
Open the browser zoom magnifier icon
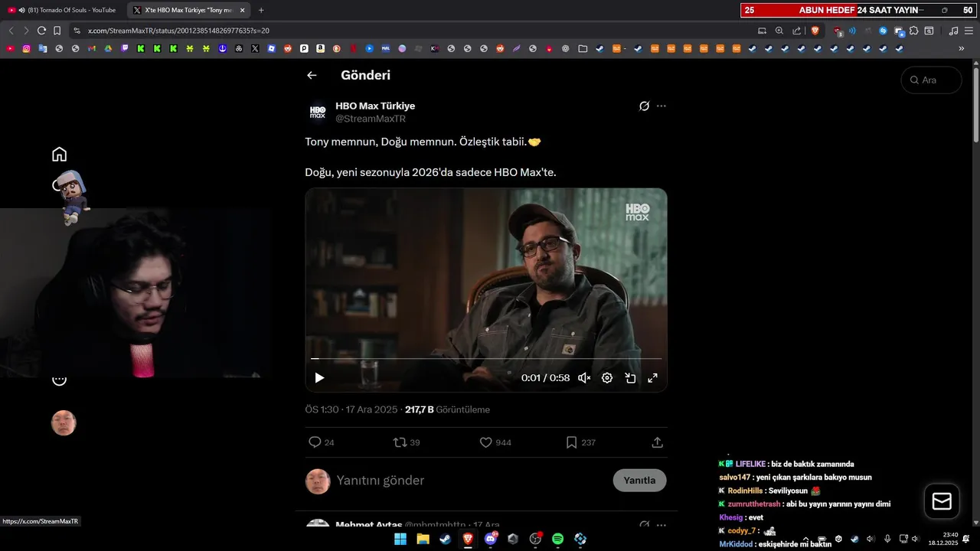(779, 31)
